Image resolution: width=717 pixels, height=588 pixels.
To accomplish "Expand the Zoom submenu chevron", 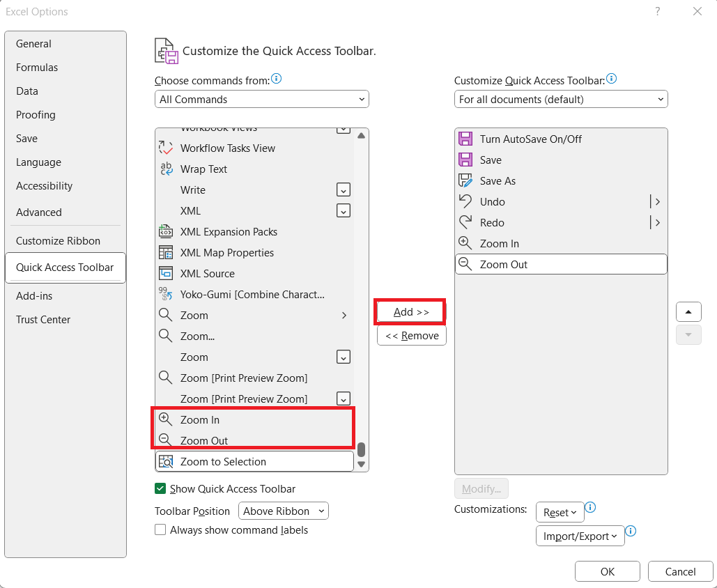I will [x=344, y=315].
